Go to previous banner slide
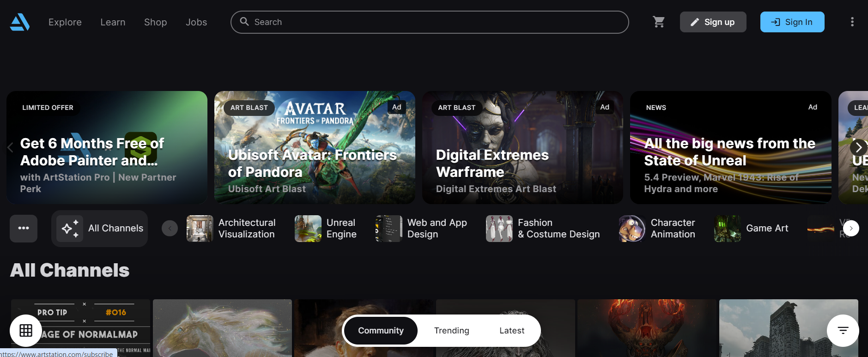The height and width of the screenshot is (357, 868). pos(10,148)
